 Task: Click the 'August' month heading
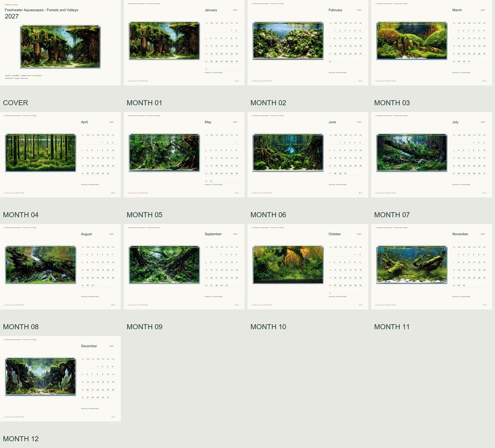click(86, 234)
